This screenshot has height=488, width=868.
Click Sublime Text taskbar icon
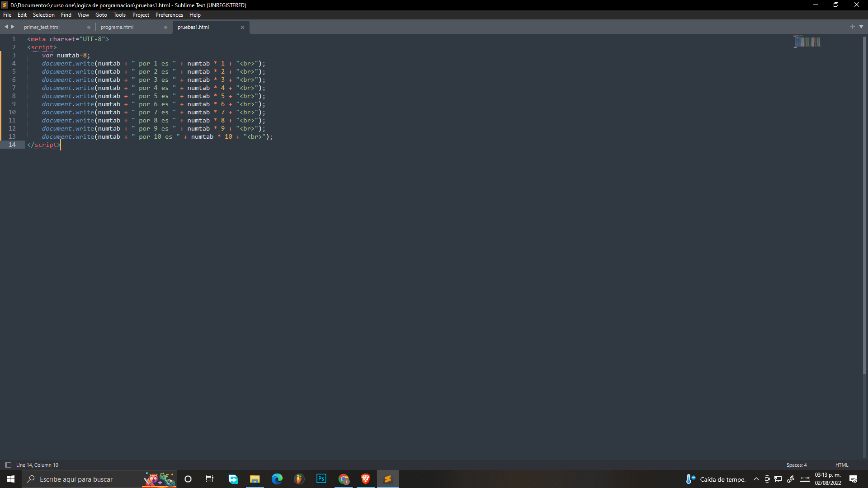388,479
